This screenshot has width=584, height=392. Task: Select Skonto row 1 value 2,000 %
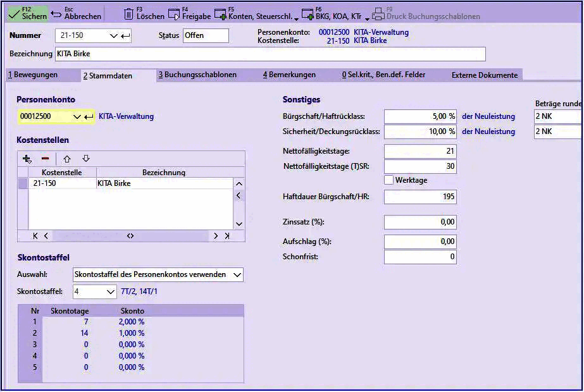[x=132, y=322]
